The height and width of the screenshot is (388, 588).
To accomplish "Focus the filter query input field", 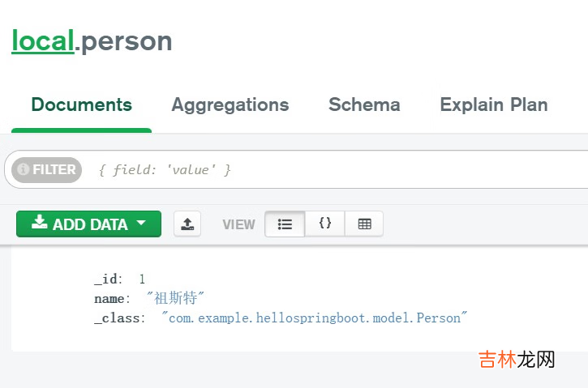I will point(324,170).
